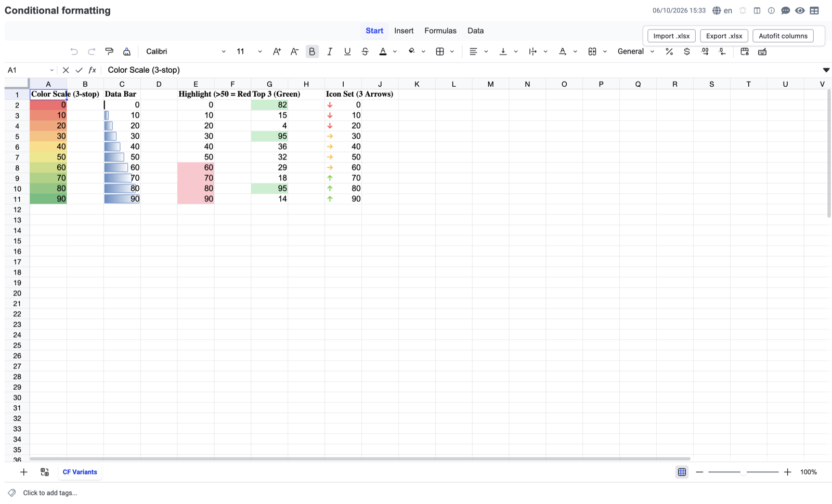
Task: Click the Export .xlsx button
Action: (724, 36)
